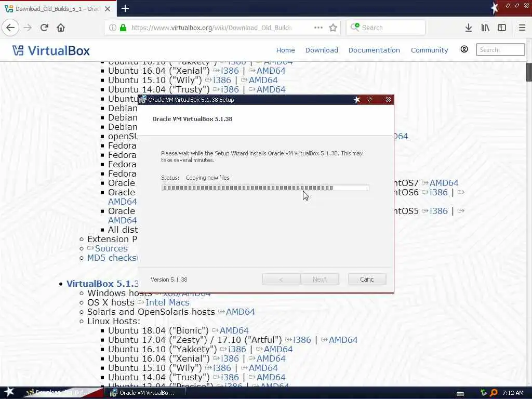532x399 pixels.
Task: Open i386 link for Ubuntu 15.10 Wily bottom list
Action: click(222, 368)
